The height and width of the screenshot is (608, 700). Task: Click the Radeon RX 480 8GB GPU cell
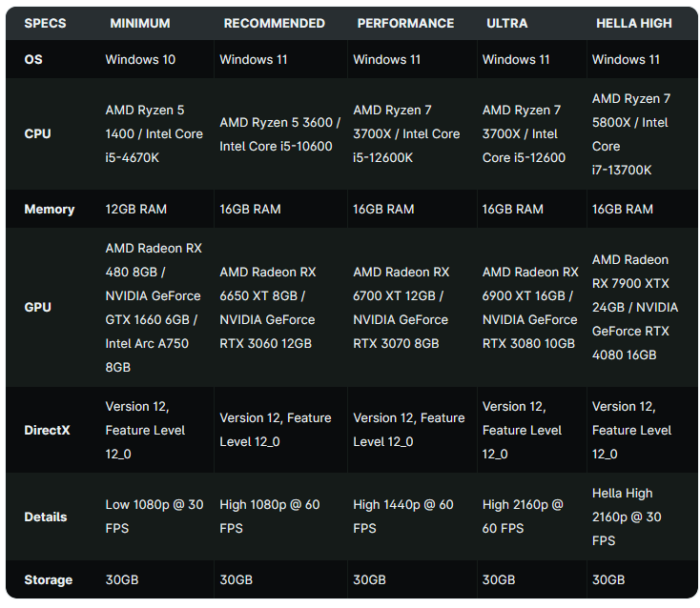tap(154, 308)
